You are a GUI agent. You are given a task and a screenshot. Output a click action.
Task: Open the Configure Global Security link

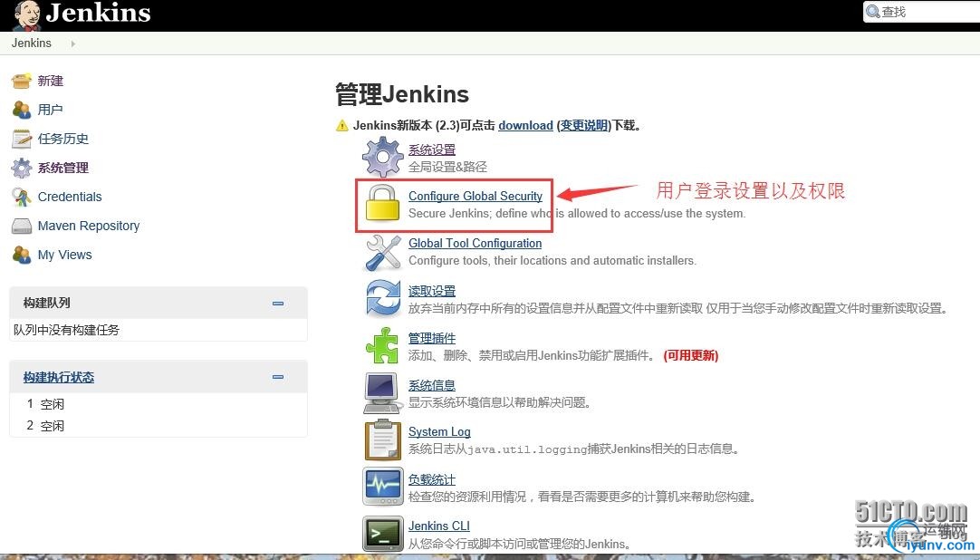pos(476,197)
